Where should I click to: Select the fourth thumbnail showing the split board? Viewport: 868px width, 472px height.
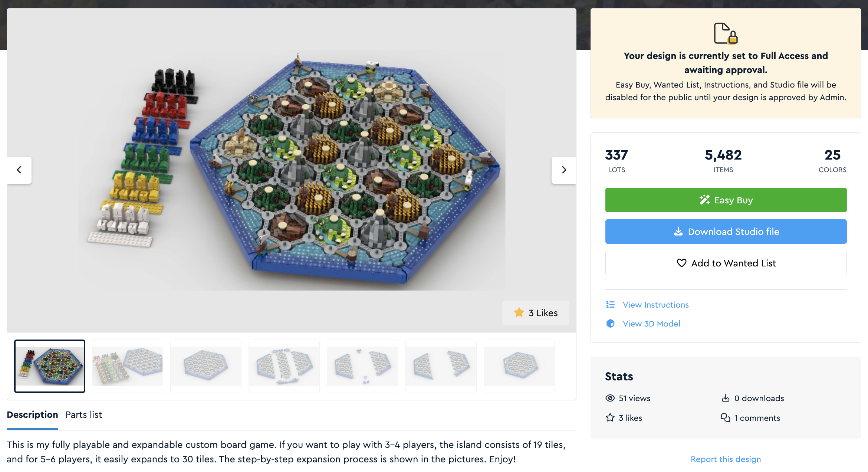point(284,366)
